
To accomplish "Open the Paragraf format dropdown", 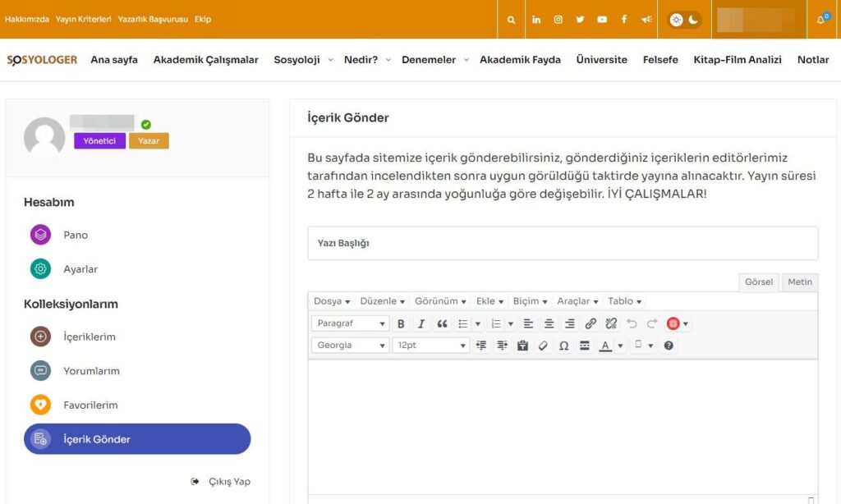I will [x=350, y=324].
